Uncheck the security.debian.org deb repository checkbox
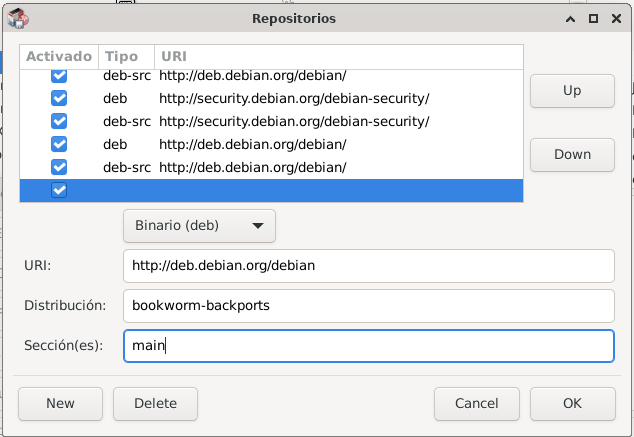 (x=59, y=98)
